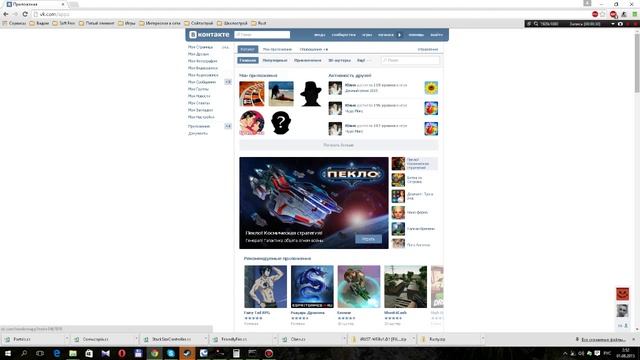This screenshot has width=640, height=360.
Task: Open the black hat silhouette app in My applications
Action: click(311, 93)
